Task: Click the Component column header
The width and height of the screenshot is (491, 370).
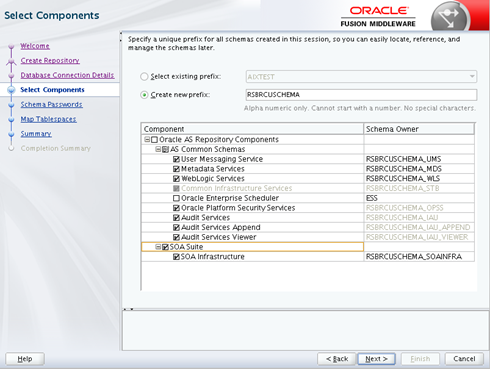Action: pos(252,129)
